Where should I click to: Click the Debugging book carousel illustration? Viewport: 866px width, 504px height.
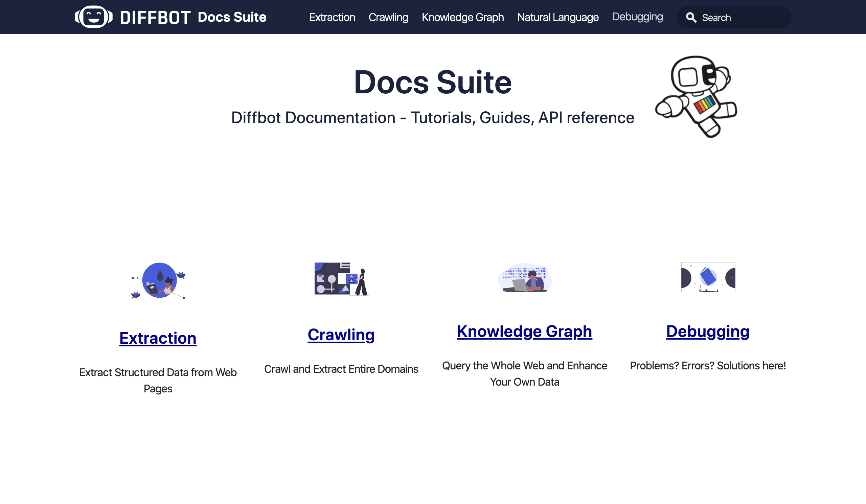pos(708,277)
